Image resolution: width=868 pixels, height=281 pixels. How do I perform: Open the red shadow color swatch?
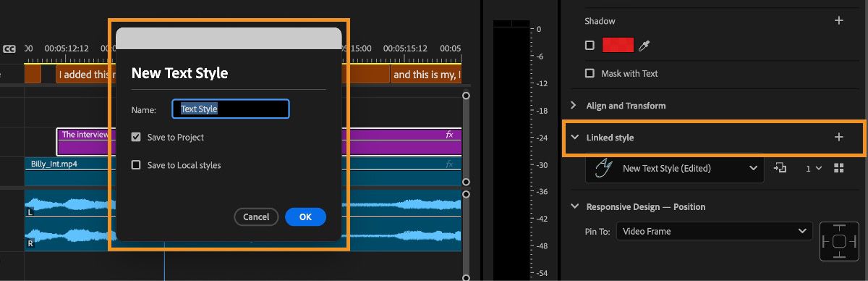tap(618, 46)
